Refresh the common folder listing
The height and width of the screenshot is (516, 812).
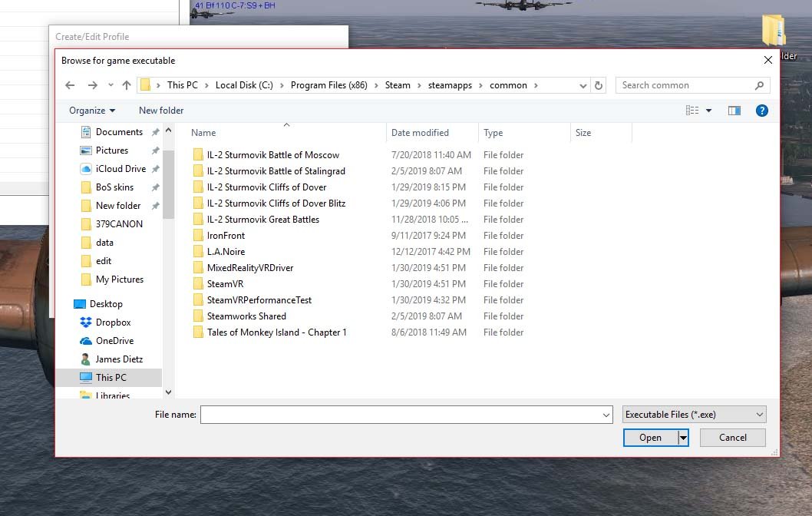pos(599,85)
